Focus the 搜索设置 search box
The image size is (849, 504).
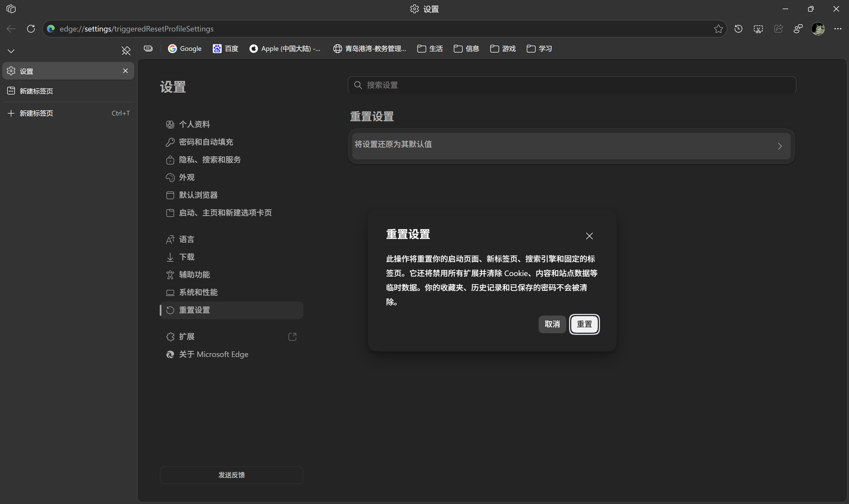coord(572,85)
